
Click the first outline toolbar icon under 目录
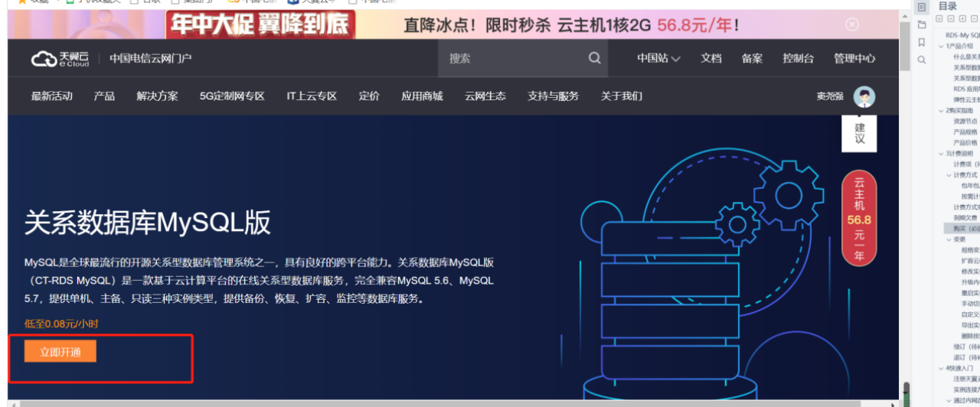941,18
